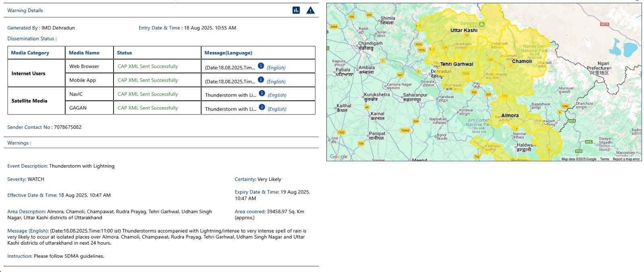Select the Uttar Kashi district label
Screen dimensions: 644x272
(x=464, y=30)
